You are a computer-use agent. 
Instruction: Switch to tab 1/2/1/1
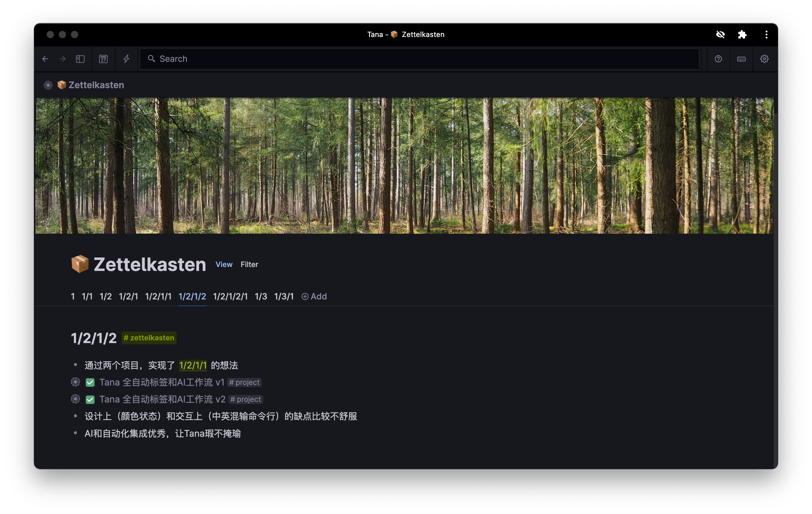point(158,296)
